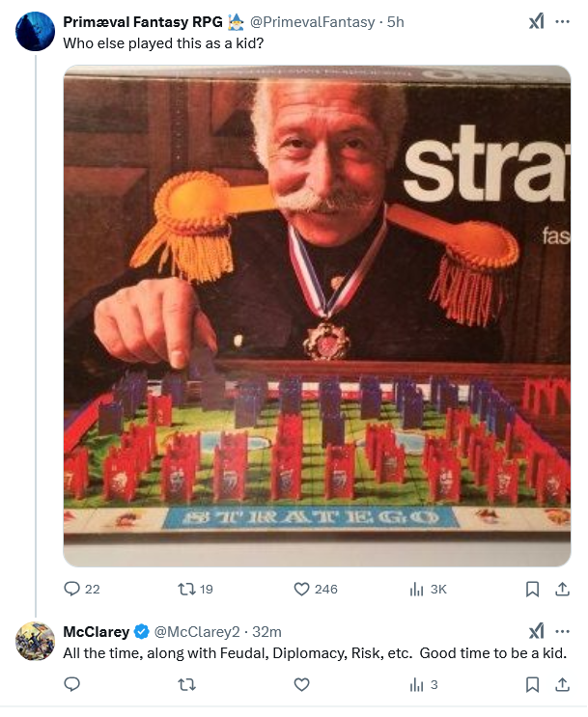Open the @PrimevalFantasy profile handle
The image size is (588, 717).
[x=314, y=22]
